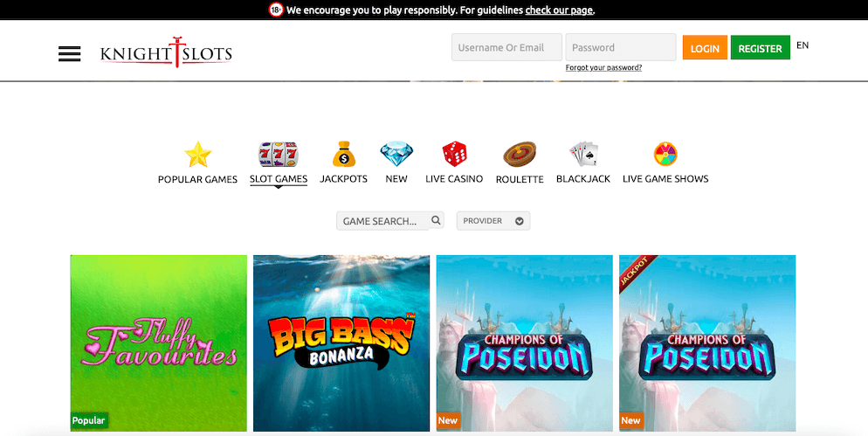Open the check our page link
This screenshot has width=868, height=436.
click(x=559, y=10)
